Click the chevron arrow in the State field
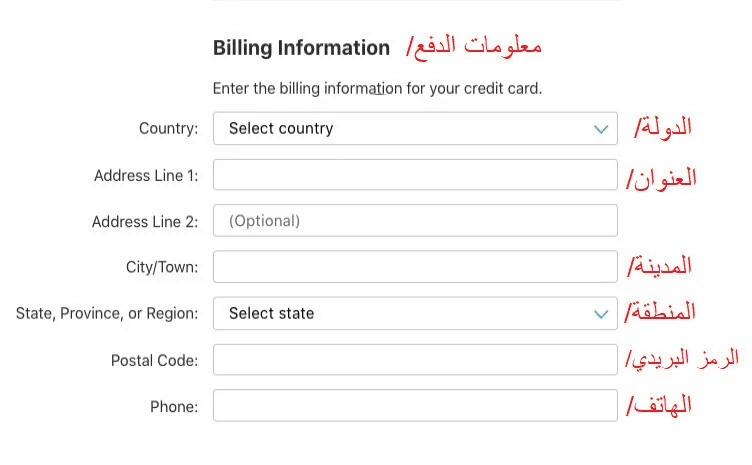The height and width of the screenshot is (465, 752). tap(601, 314)
